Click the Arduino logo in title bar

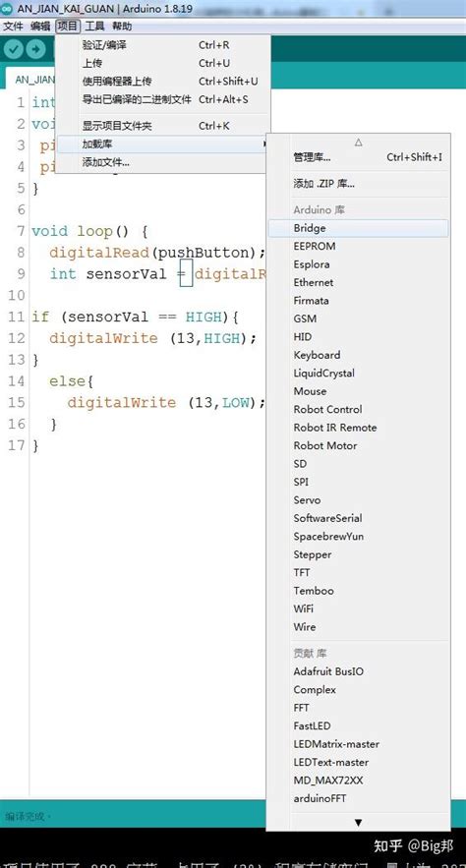click(7, 9)
